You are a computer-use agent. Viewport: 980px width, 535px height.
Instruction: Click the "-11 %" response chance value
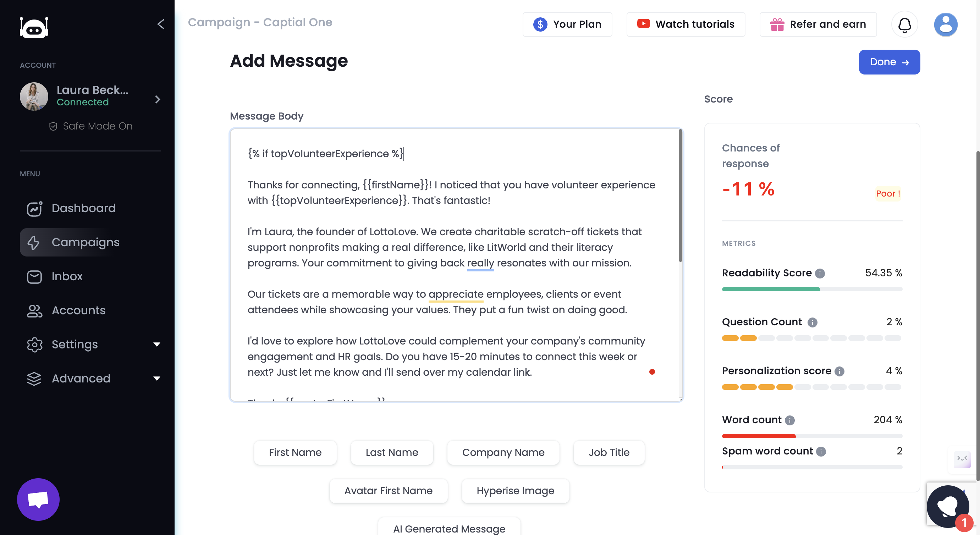(x=748, y=189)
